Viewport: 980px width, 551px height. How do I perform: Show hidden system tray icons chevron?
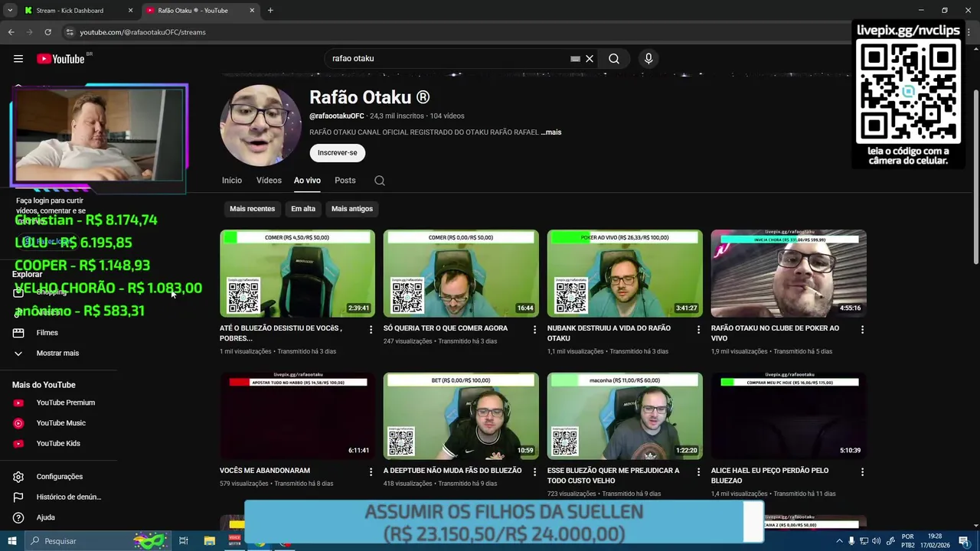click(839, 541)
